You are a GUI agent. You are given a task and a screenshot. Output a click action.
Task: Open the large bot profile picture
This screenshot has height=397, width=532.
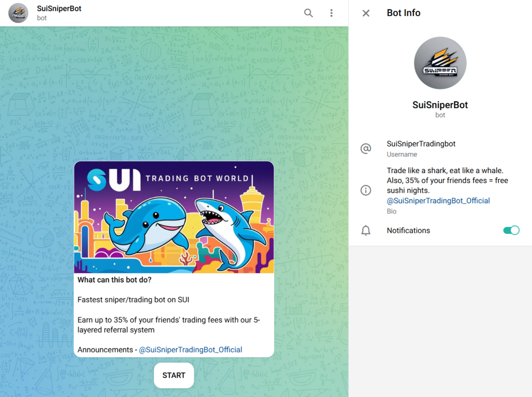coord(440,63)
